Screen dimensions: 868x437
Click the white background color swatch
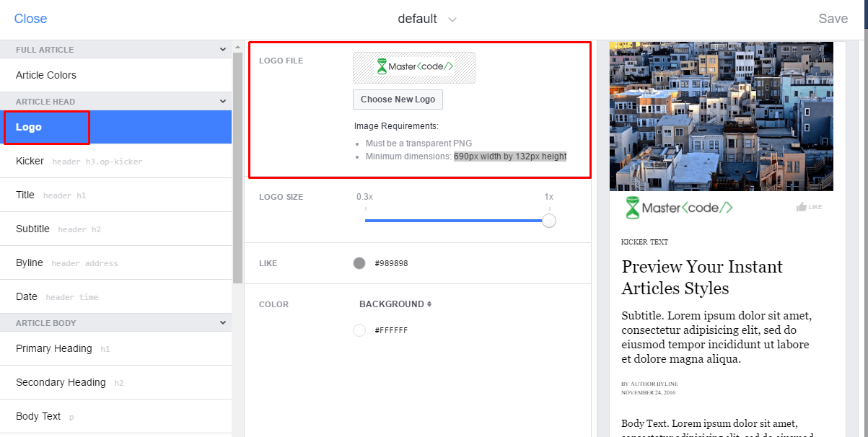tap(359, 330)
